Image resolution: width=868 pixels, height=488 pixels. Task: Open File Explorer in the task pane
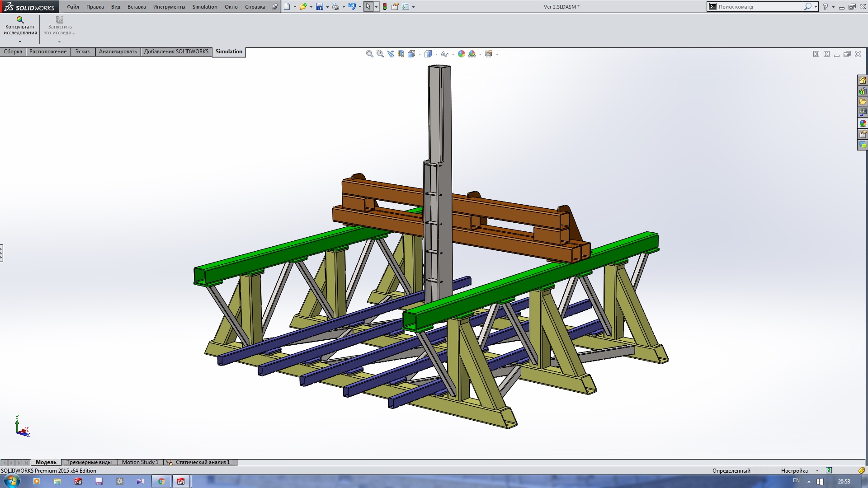(x=863, y=102)
